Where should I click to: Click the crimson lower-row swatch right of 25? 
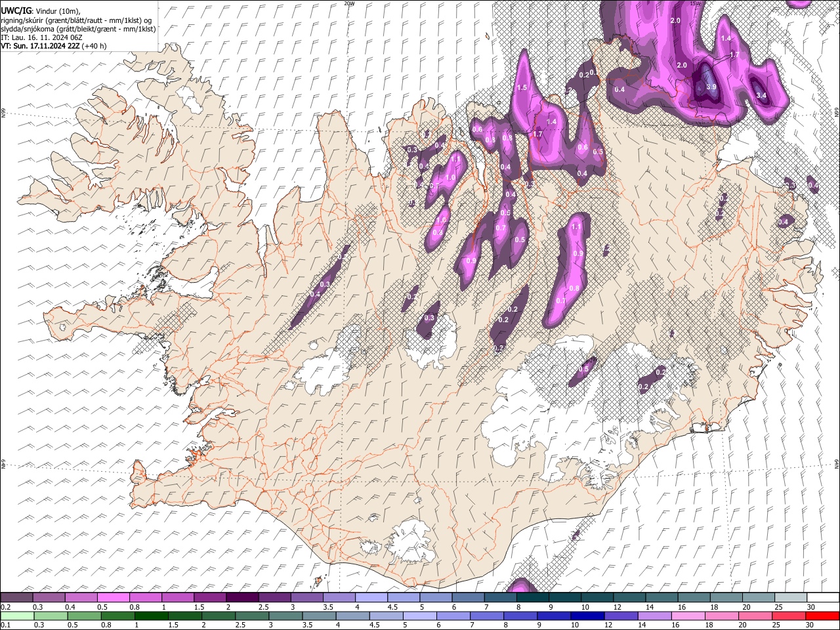[789, 616]
